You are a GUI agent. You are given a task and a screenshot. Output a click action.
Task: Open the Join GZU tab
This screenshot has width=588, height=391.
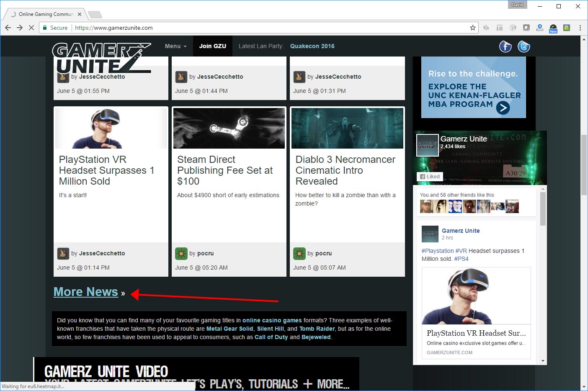click(x=213, y=46)
